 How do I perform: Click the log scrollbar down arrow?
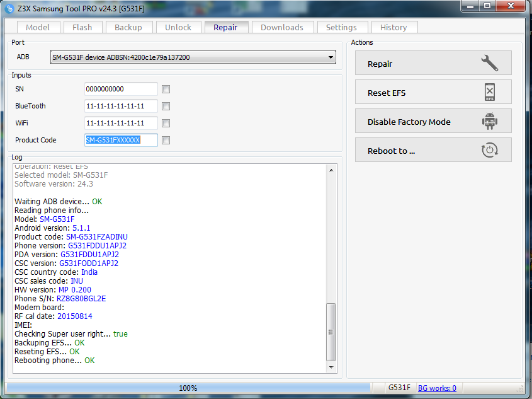point(331,367)
